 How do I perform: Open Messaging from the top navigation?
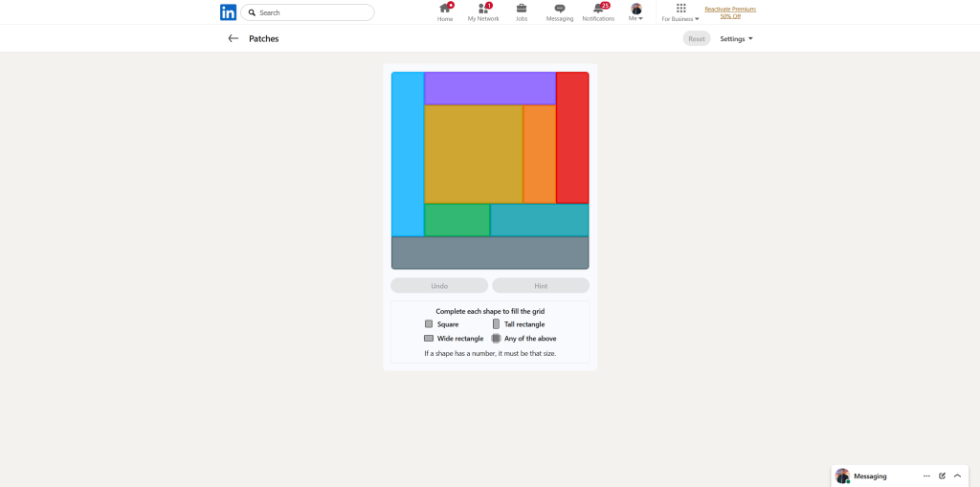click(559, 12)
